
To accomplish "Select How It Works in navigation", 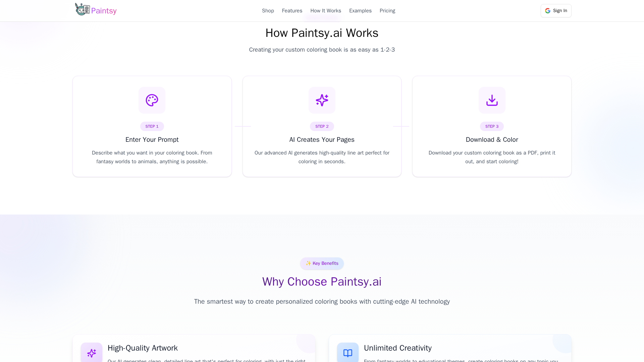I will [326, 11].
